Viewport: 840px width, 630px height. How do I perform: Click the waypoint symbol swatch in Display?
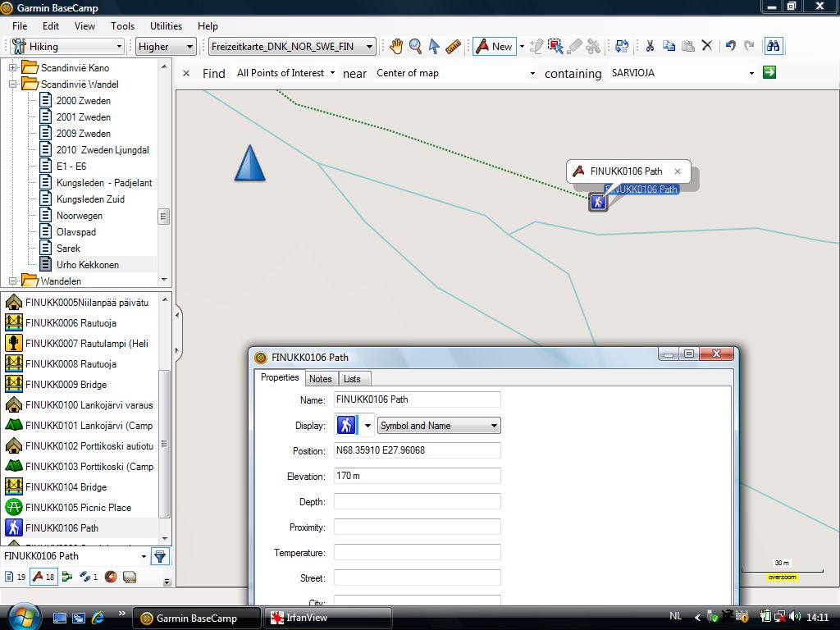(x=347, y=425)
